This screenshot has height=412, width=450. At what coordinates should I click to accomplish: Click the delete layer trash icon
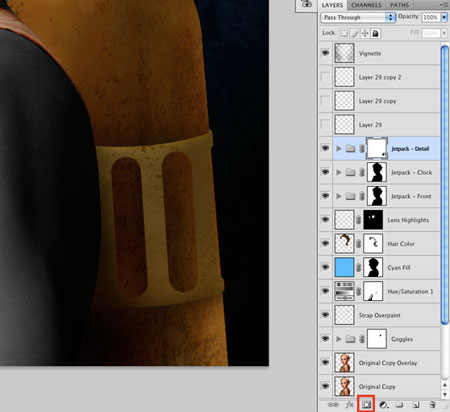pyautogui.click(x=432, y=405)
